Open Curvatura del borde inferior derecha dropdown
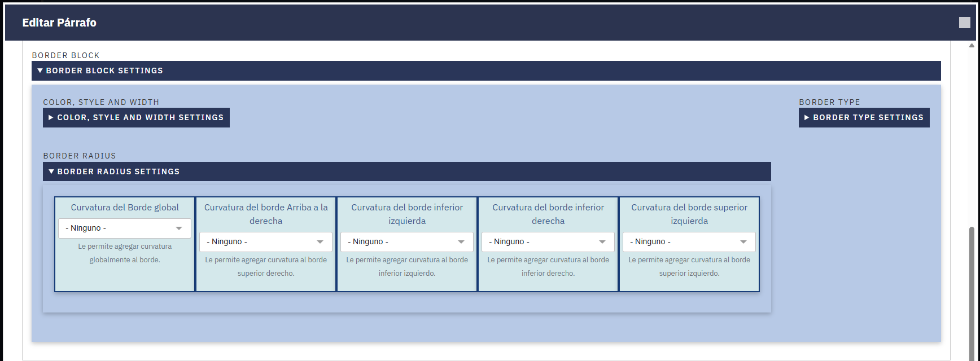This screenshot has width=980, height=361. coord(548,241)
